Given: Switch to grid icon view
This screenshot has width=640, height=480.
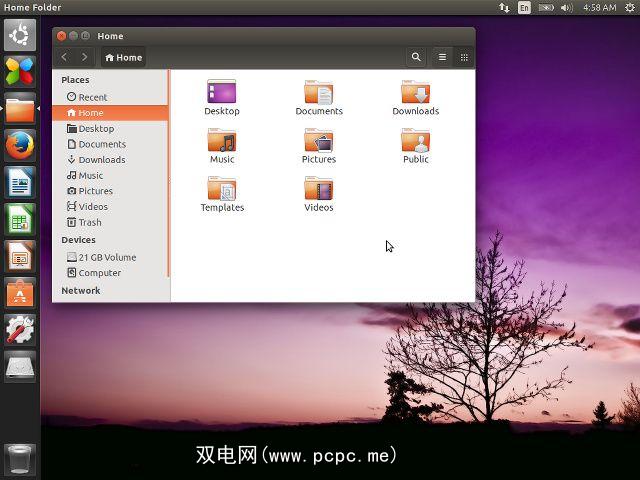Looking at the screenshot, I should click(x=464, y=57).
